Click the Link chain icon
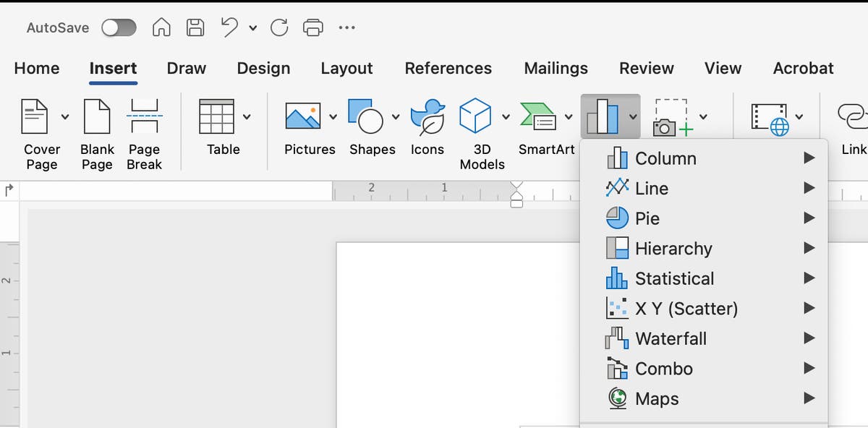Viewport: 868px width, 428px height. tap(854, 116)
